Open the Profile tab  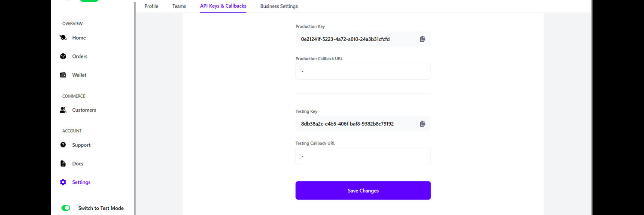152,6
